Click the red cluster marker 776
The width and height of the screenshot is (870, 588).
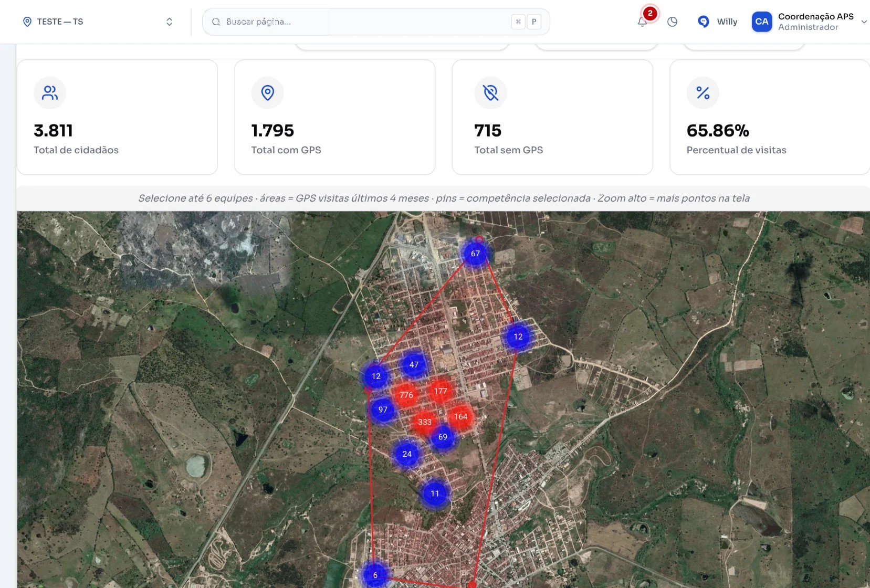[406, 395]
